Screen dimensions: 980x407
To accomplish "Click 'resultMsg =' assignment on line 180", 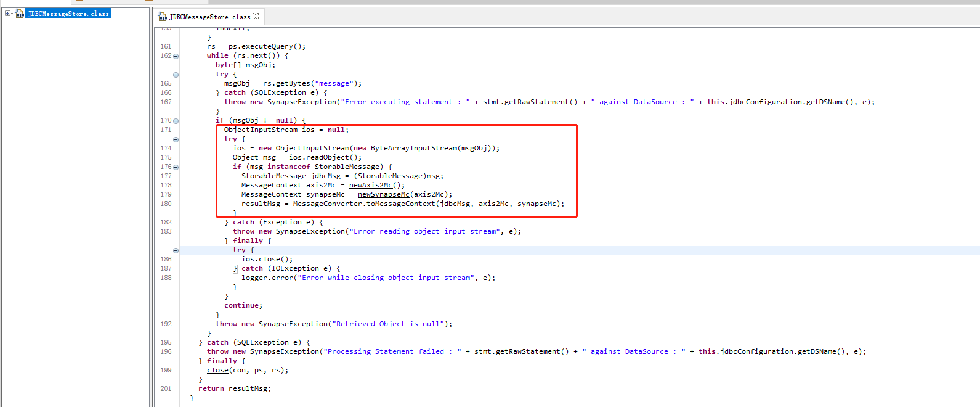I will point(265,203).
